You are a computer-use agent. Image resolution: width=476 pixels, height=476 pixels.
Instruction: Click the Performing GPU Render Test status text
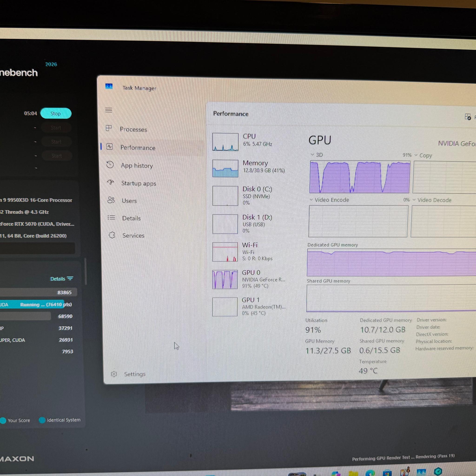pyautogui.click(x=403, y=457)
